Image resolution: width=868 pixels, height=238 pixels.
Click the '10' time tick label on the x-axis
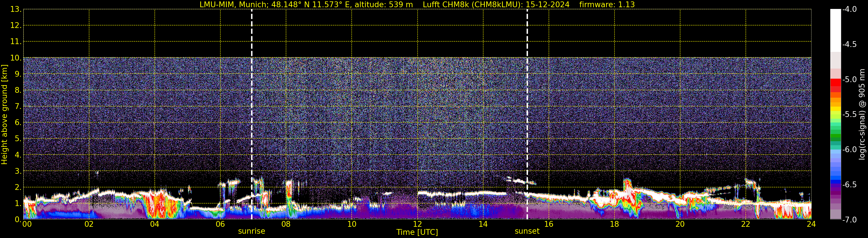pos(352,224)
